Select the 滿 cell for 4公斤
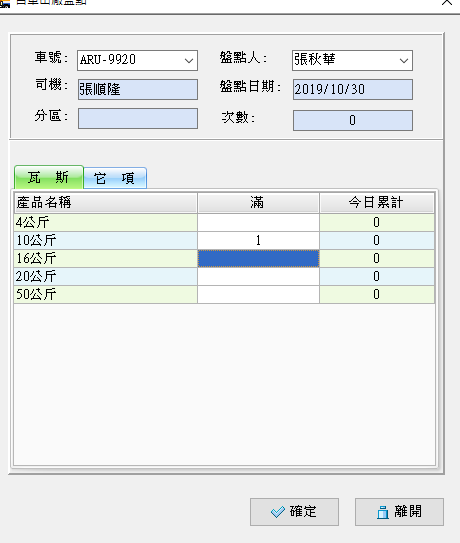460x543 pixels. click(258, 222)
